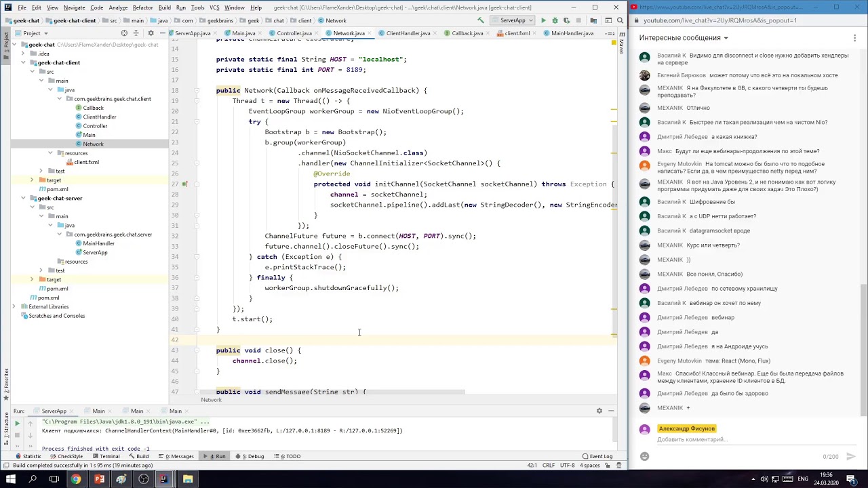
Task: Open the VCS menu
Action: pyautogui.click(x=214, y=7)
